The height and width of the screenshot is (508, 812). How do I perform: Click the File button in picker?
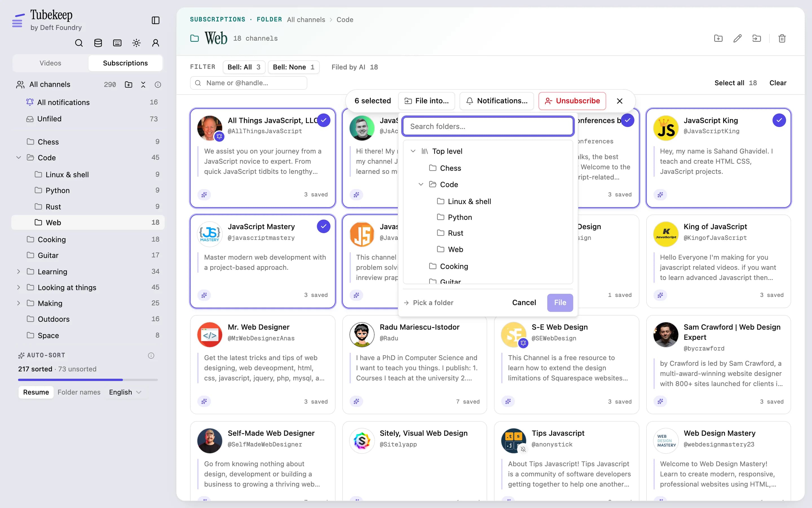pyautogui.click(x=560, y=303)
